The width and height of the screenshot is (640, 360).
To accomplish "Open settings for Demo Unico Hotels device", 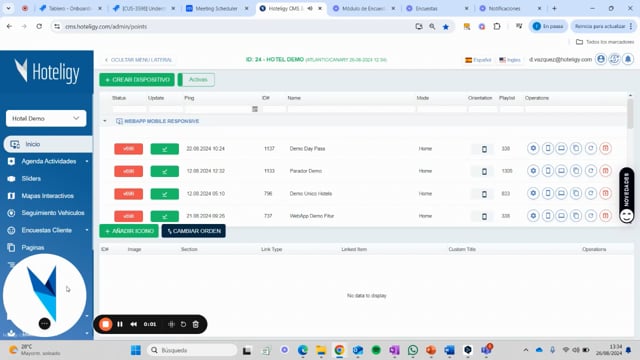I will [533, 193].
